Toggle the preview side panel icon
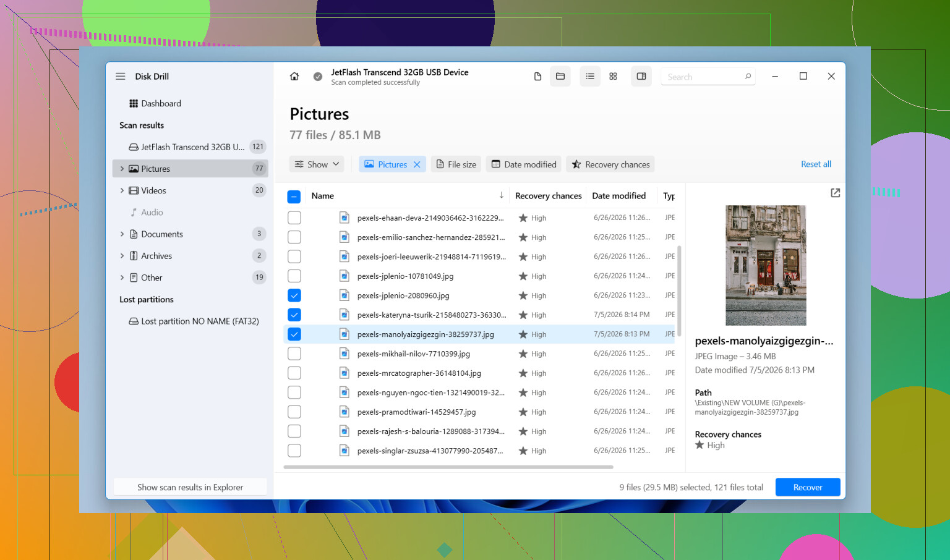 [x=641, y=77]
